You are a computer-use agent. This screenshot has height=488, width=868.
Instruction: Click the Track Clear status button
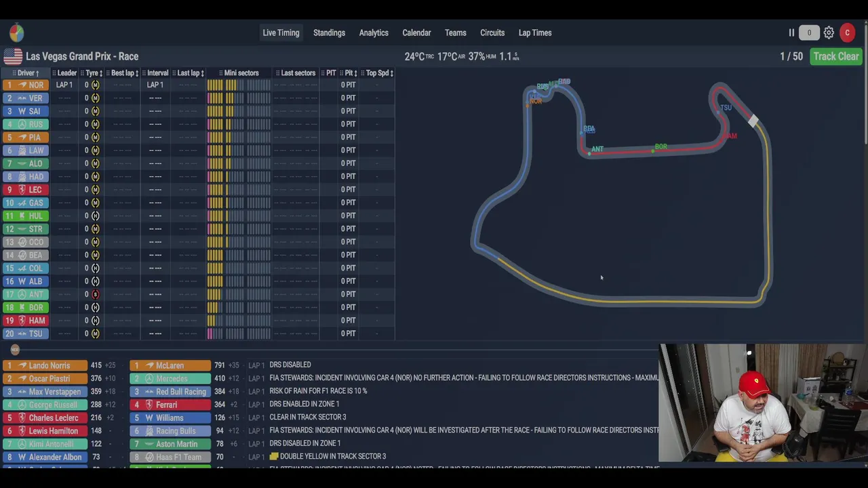[x=836, y=56]
